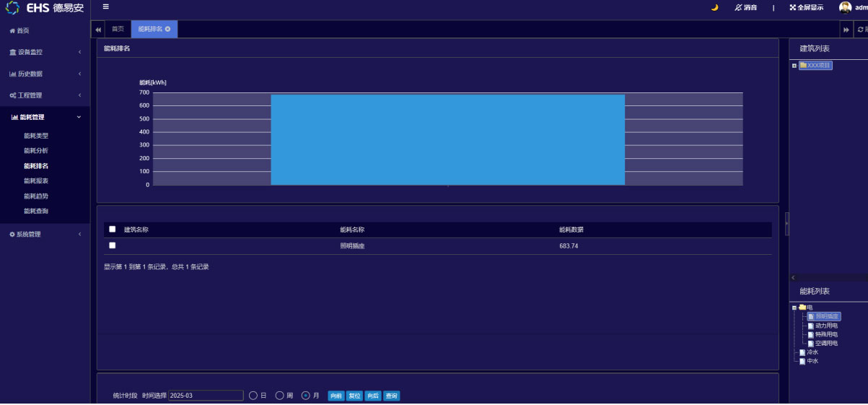The height and width of the screenshot is (405, 868).
Task: Click the 查询 query button
Action: point(391,396)
